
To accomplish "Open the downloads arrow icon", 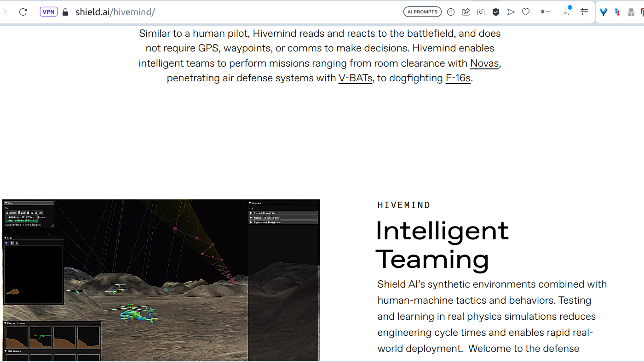I will pos(566,12).
